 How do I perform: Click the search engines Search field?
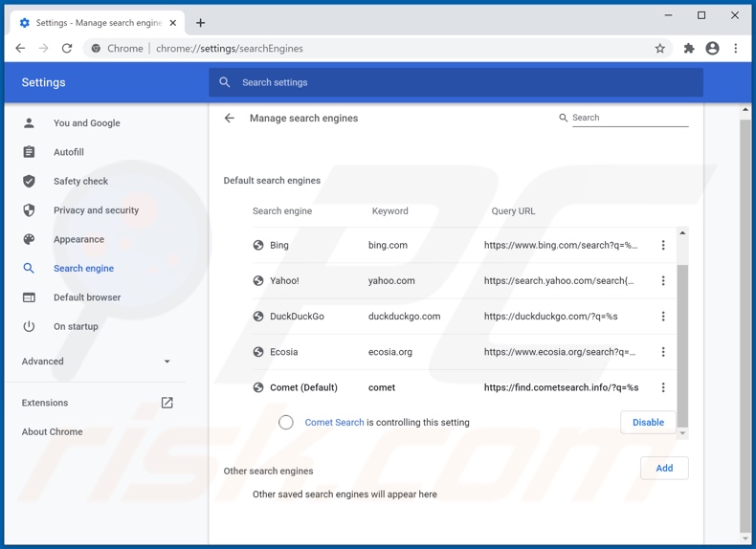click(631, 118)
